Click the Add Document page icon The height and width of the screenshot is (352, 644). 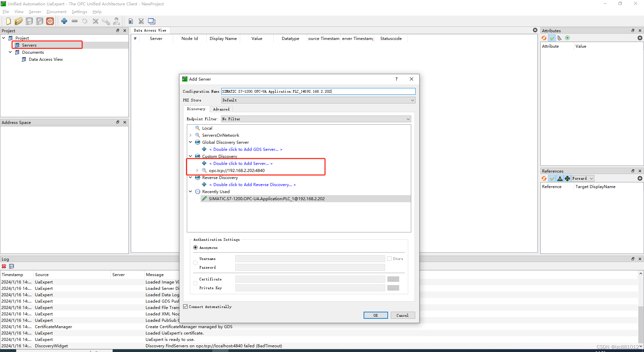coord(131,21)
